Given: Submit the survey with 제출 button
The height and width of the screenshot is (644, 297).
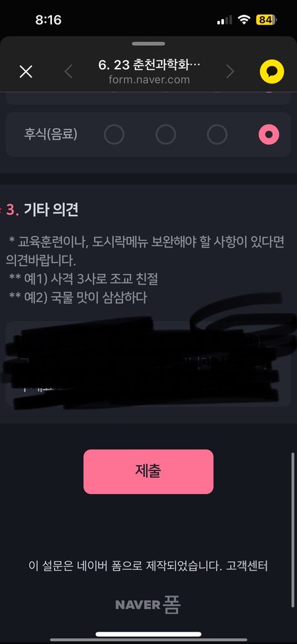Looking at the screenshot, I should [x=148, y=471].
